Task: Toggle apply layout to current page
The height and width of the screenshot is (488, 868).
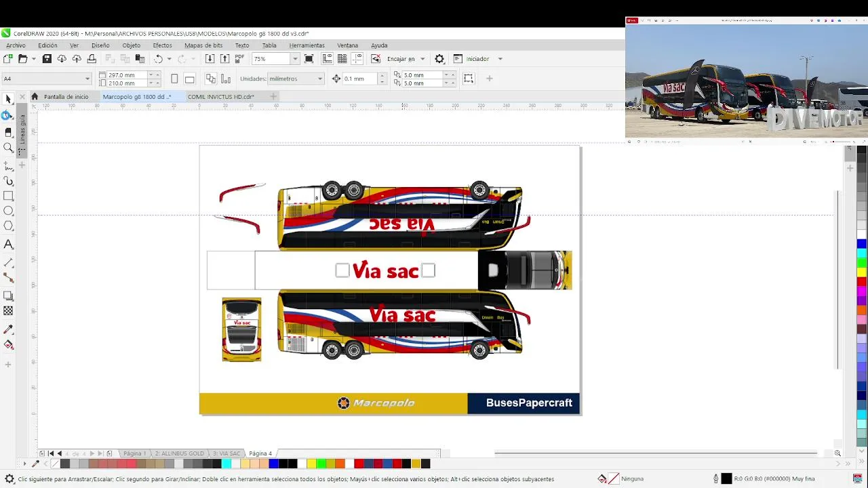Action: (x=225, y=79)
